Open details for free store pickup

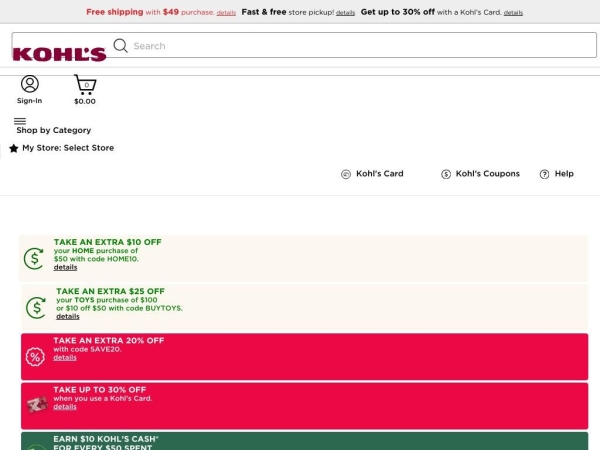(345, 13)
